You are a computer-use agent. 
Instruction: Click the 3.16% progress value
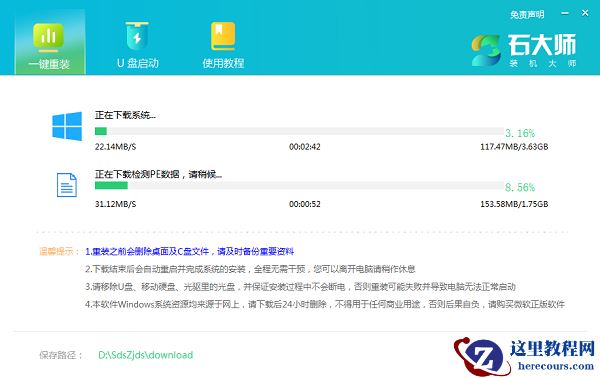[520, 133]
